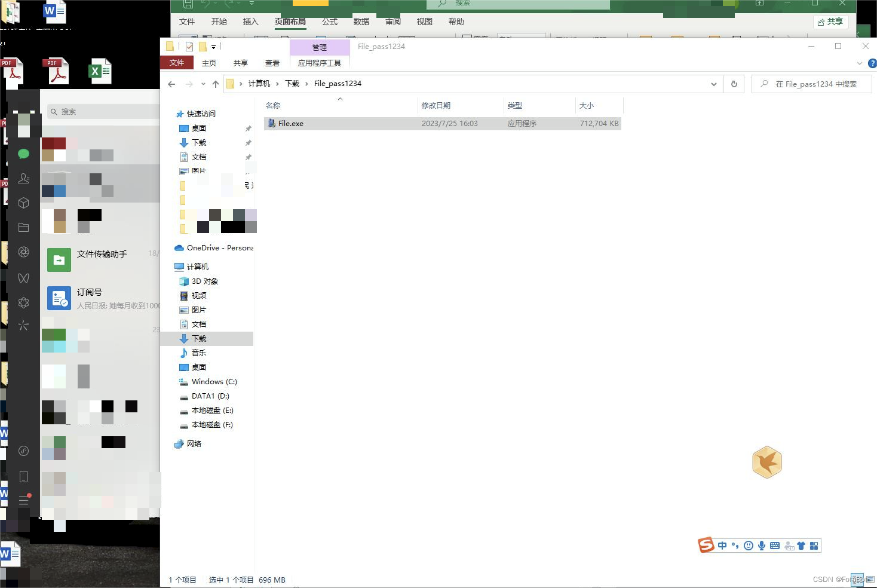Viewport: 877px width, 588px height.
Task: Open 文件传输助手 chat in WeChat
Action: pos(100,260)
